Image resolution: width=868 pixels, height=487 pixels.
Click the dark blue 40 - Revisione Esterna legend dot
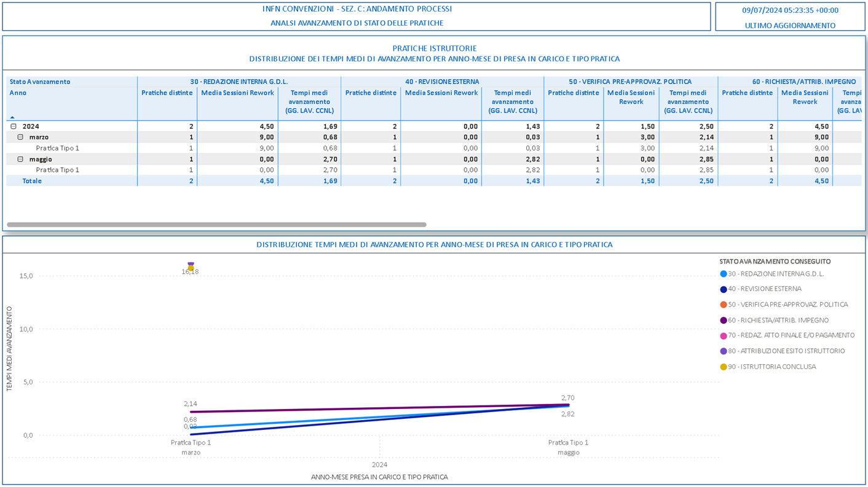tap(724, 289)
